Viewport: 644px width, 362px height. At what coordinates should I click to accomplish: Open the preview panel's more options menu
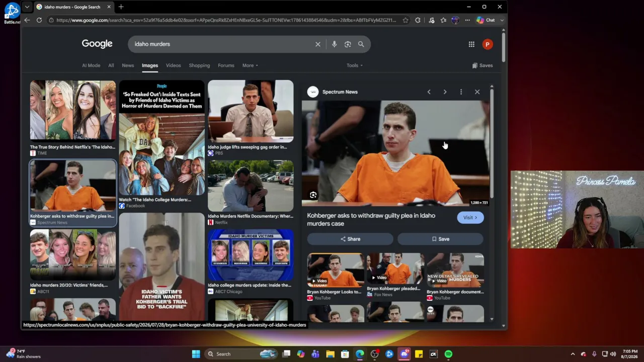coord(461,92)
